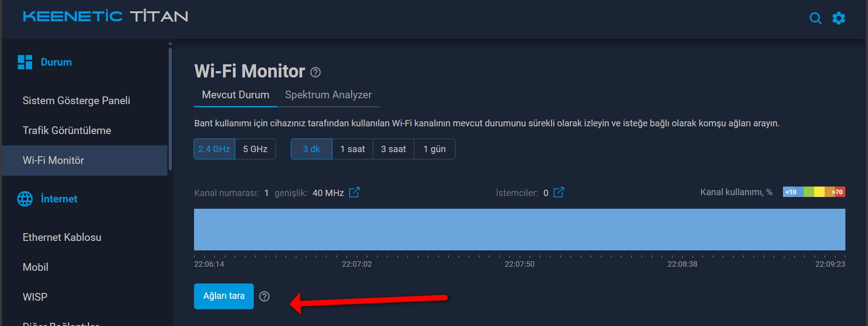Choose the 1 saat time range
This screenshot has width=868, height=326.
coord(353,149)
